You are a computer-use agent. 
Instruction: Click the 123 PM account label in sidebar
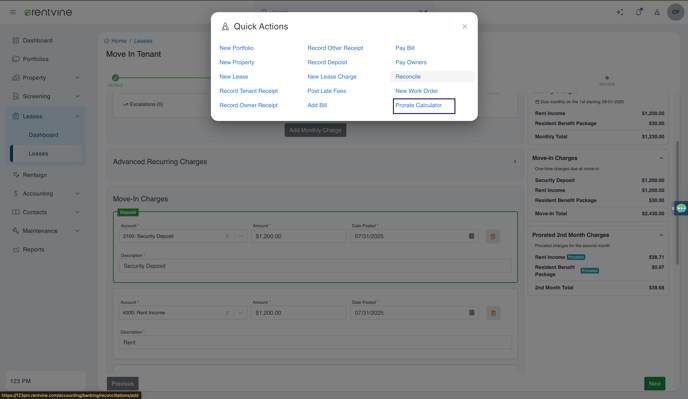click(x=21, y=381)
